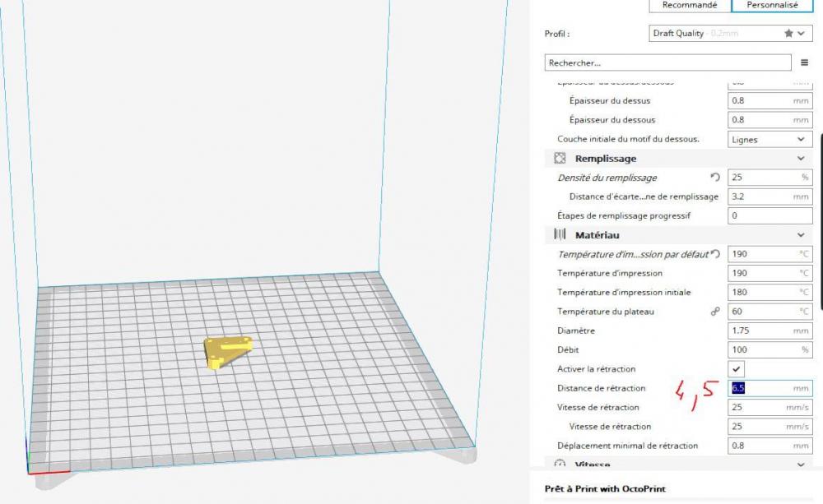Click the Remplissage infill icon
Viewport: 823px width, 504px height.
[560, 159]
